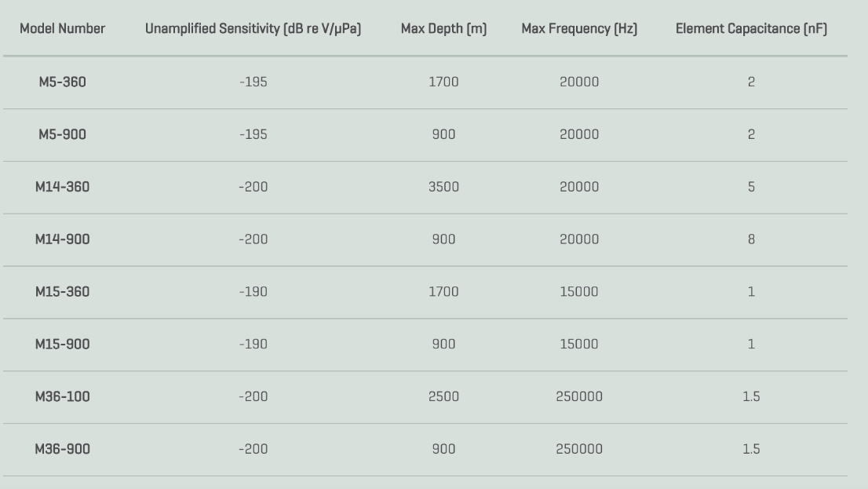This screenshot has width=868, height=489.
Task: Select model M5-900 in the table
Action: (63, 134)
